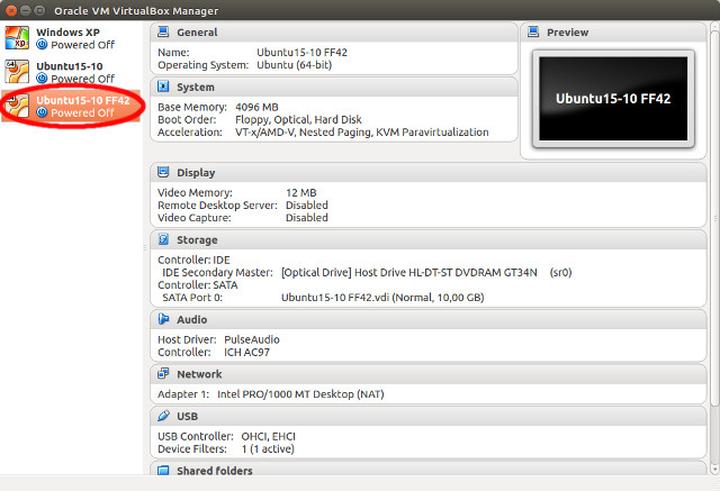Viewport: 720px width, 491px height.
Task: Open USB settings via its header
Action: point(428,416)
